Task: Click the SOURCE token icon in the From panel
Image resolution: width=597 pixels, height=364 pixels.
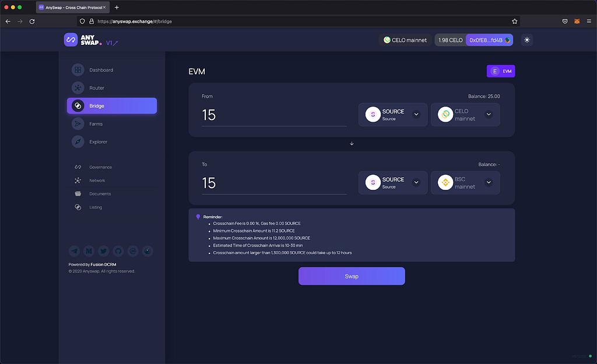Action: tap(373, 115)
